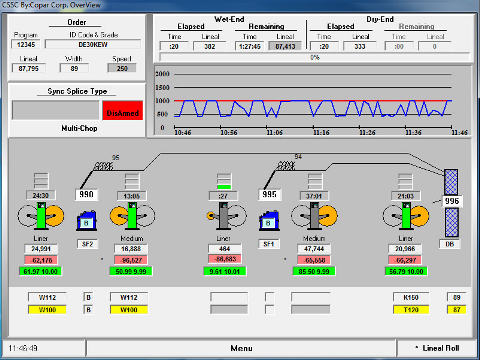480x360 pixels.
Task: Click the 11:16 time marker on chart axis
Action: 321,133
